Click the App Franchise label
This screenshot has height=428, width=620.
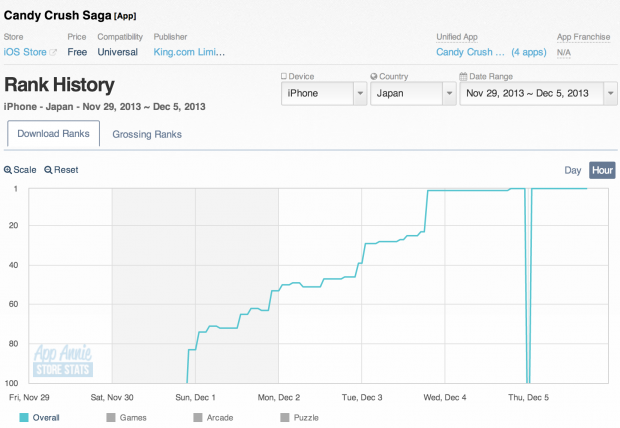point(584,37)
